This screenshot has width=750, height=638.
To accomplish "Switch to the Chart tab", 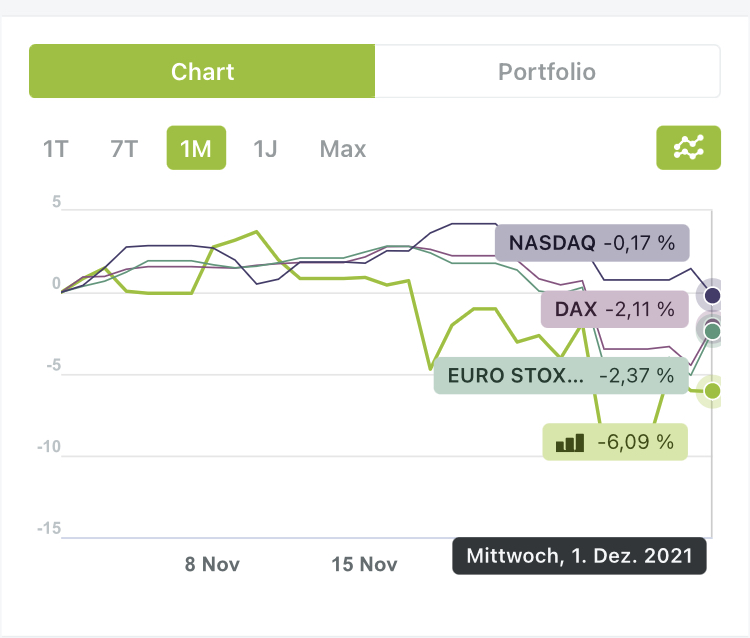I will (202, 71).
